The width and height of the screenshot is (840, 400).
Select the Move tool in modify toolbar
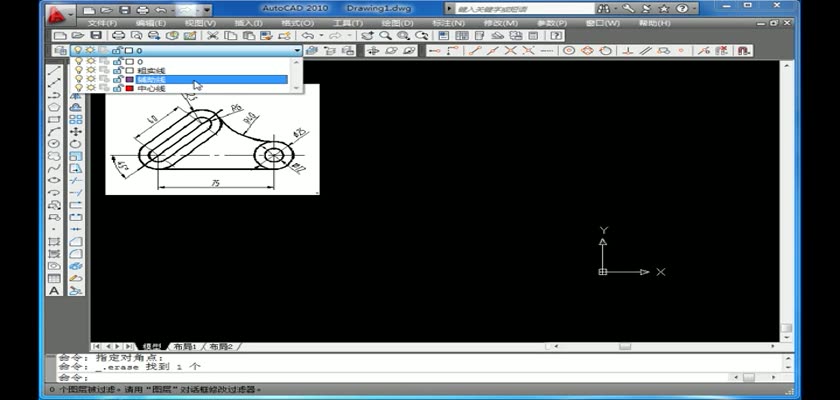tap(75, 131)
